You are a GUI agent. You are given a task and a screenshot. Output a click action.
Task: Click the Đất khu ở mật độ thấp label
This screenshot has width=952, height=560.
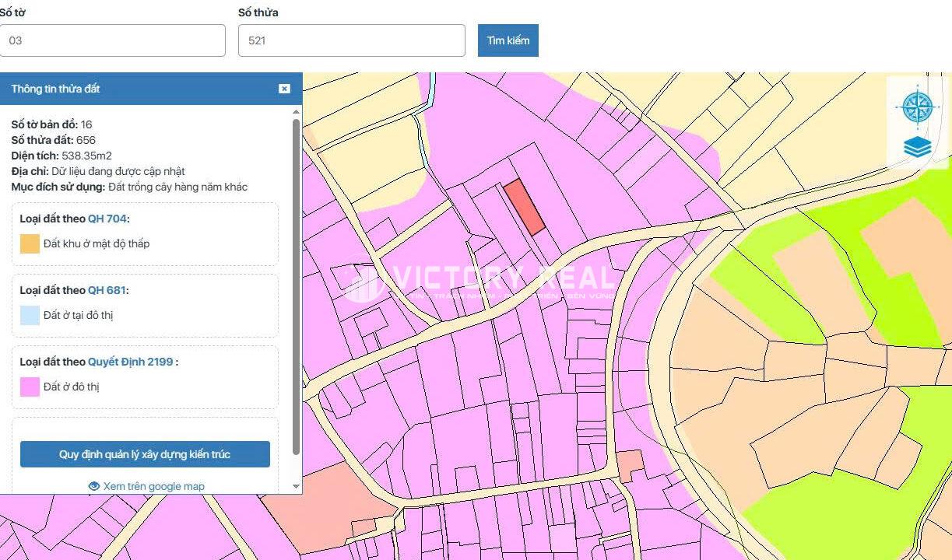[x=97, y=243]
